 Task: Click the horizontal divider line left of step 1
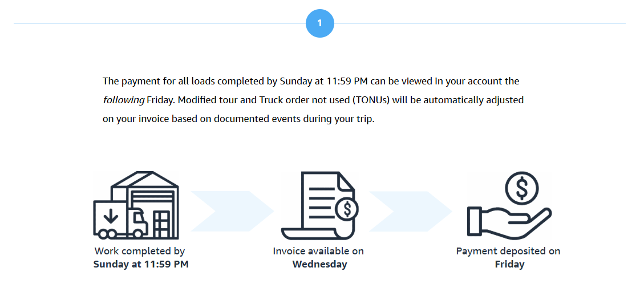pos(160,24)
